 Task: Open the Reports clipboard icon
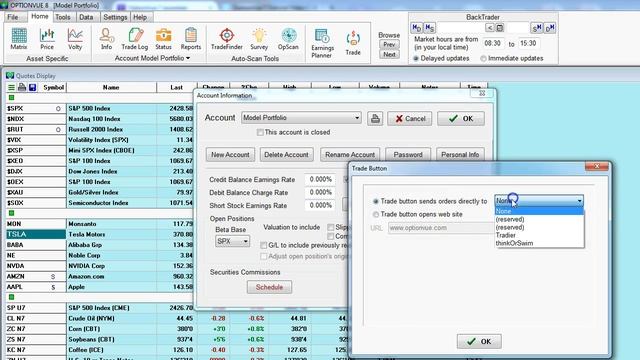click(x=191, y=39)
